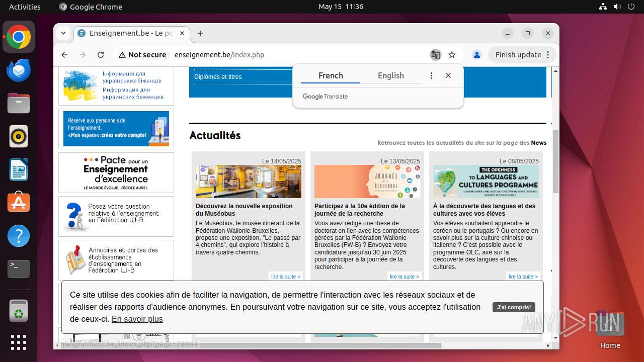Image resolution: width=644 pixels, height=362 pixels.
Task: Click lire la suite for langues et cultures
Action: [x=523, y=277]
